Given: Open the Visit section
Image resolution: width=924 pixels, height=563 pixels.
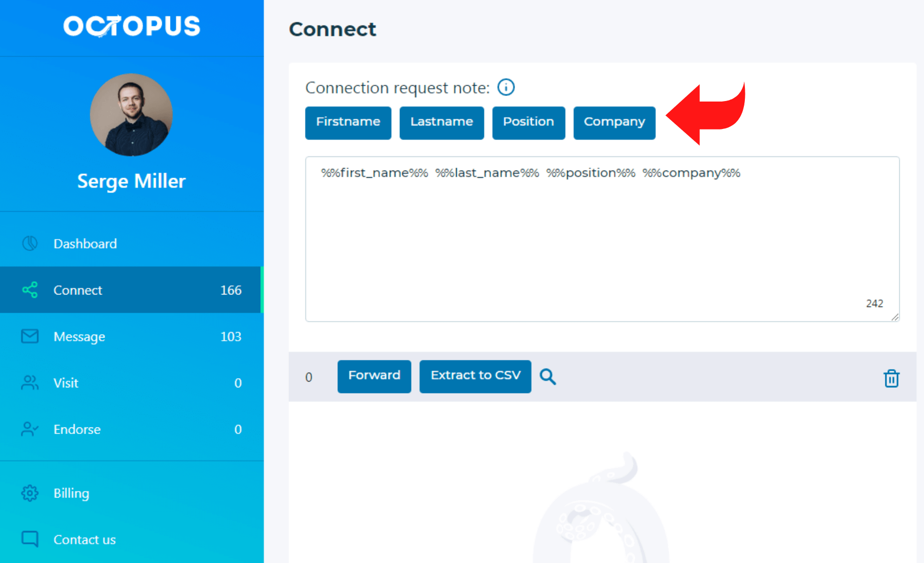Looking at the screenshot, I should coord(132,383).
